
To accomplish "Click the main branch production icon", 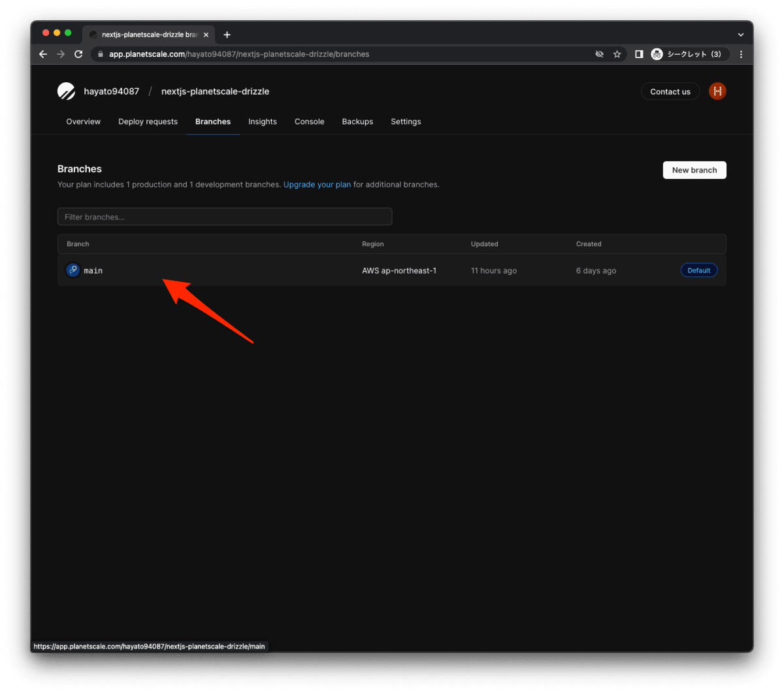I will pos(73,270).
